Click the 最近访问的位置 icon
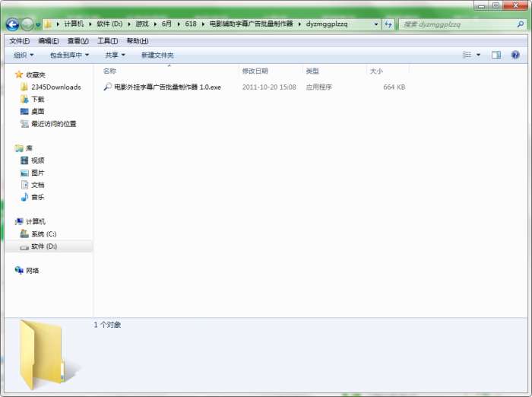Viewport: 532px width, 397px height. pos(24,124)
